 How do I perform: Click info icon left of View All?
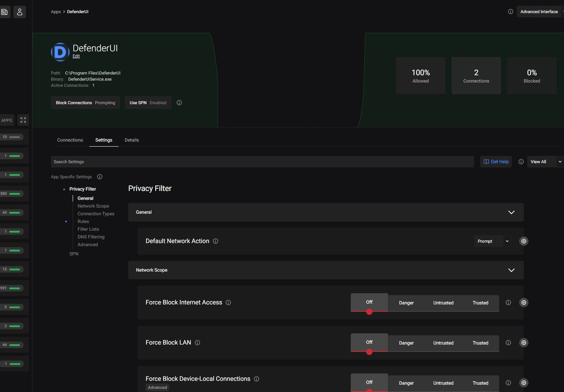(521, 162)
